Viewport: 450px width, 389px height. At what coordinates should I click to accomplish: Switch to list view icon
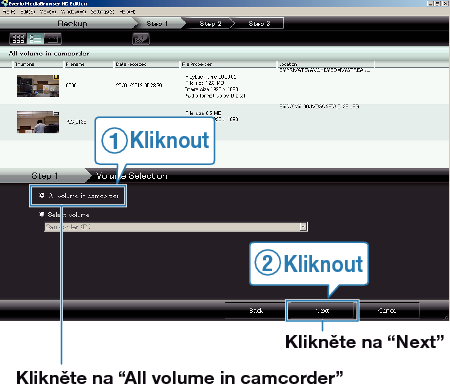pyautogui.click(x=35, y=39)
